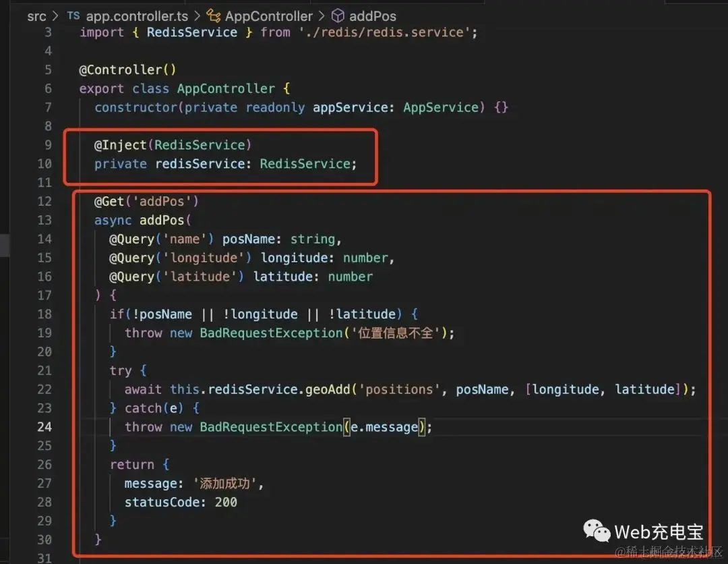The image size is (728, 564).
Task: Click the '位置信息不全' string literal
Action: click(x=395, y=333)
